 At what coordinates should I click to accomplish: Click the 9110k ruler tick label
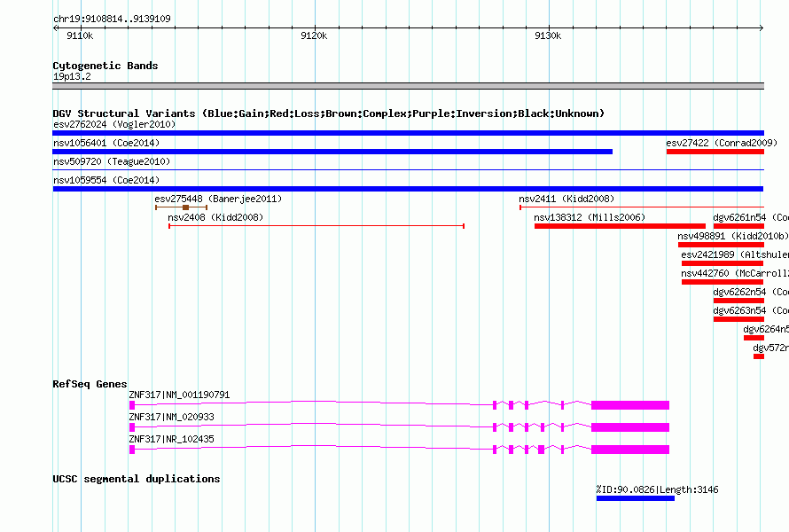tap(80, 35)
